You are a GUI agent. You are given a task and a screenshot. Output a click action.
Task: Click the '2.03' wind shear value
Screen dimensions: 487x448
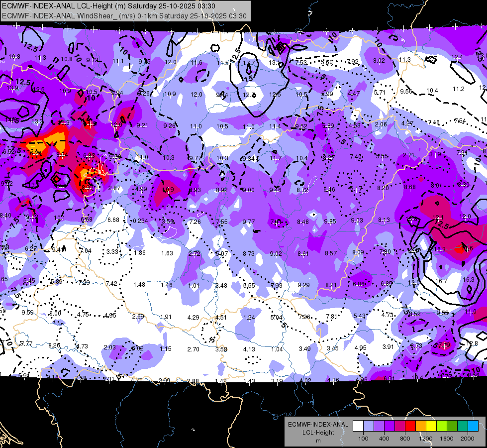coord(109,347)
